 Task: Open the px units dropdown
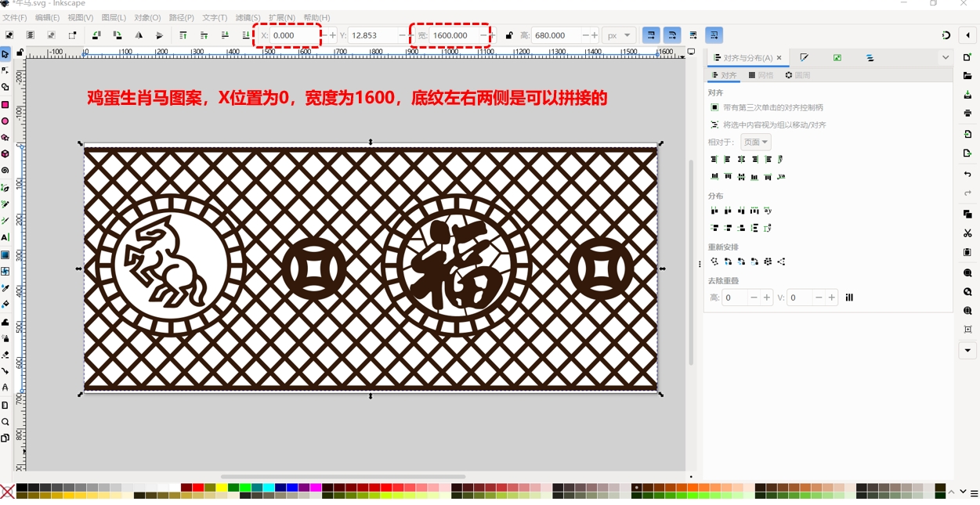[x=619, y=35]
